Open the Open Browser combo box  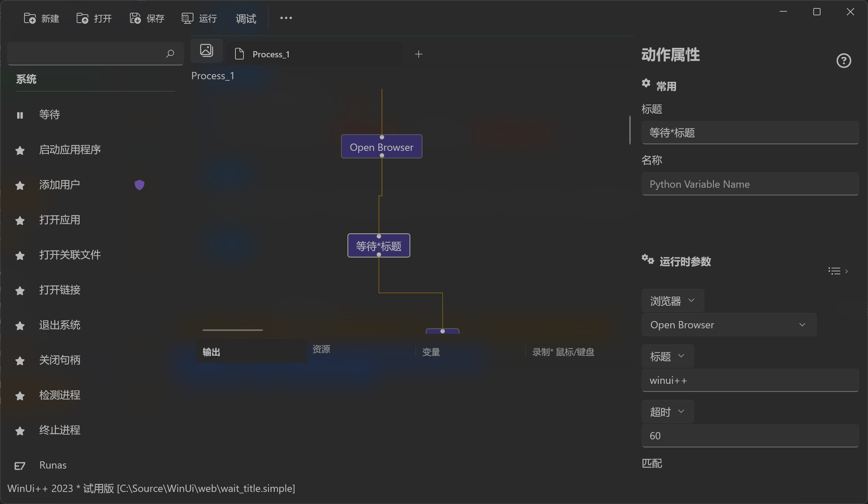coord(729,325)
